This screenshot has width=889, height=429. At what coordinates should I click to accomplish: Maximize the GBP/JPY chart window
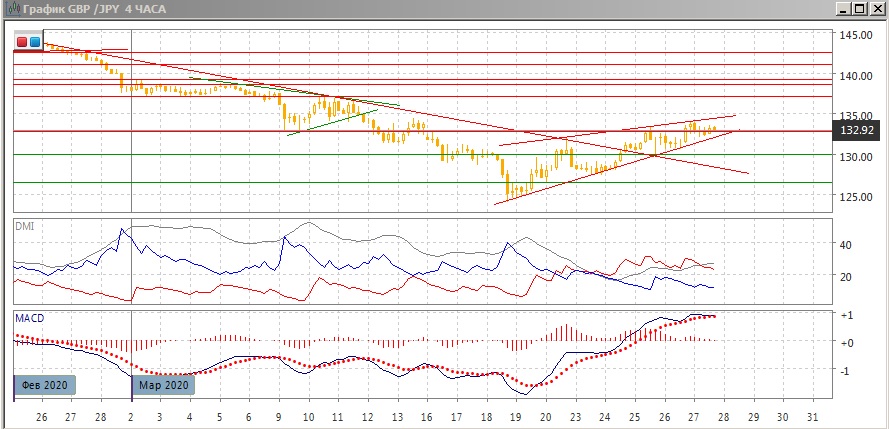coord(861,9)
